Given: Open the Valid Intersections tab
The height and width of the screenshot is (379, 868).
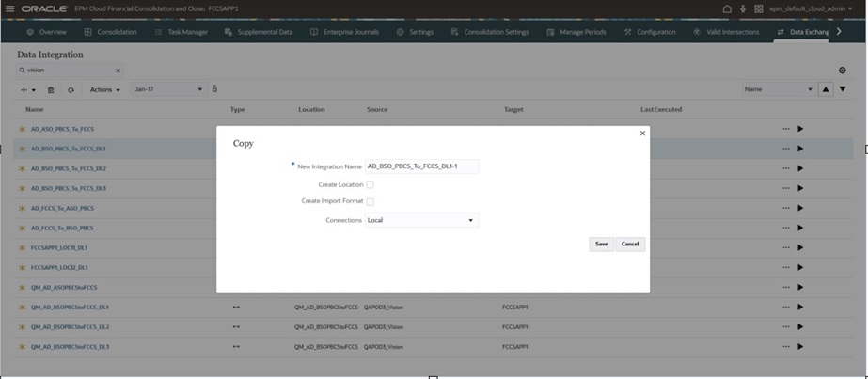Looking at the screenshot, I should (726, 32).
